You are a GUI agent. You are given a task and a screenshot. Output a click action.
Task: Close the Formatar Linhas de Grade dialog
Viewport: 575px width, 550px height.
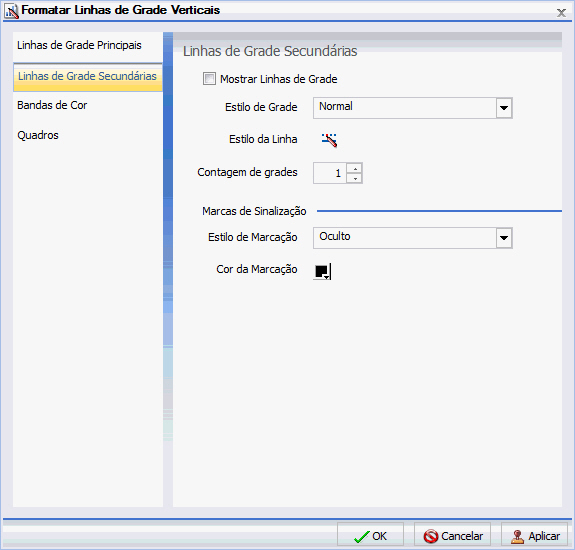561,13
